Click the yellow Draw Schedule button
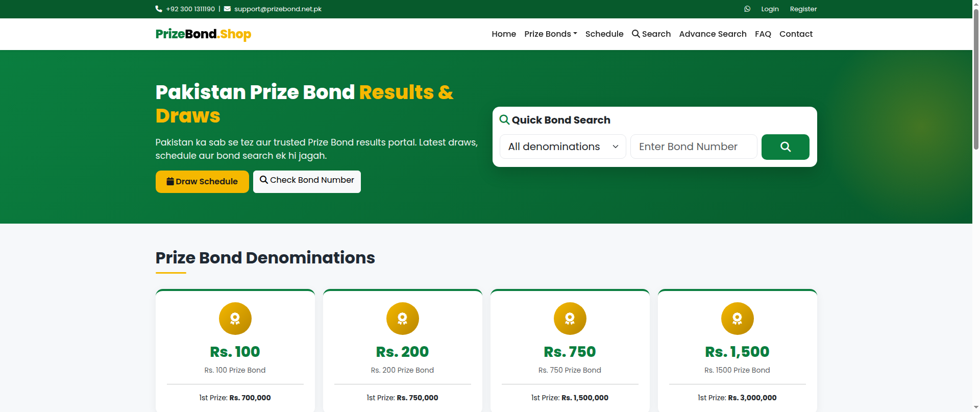This screenshot has height=412, width=980. 202,182
